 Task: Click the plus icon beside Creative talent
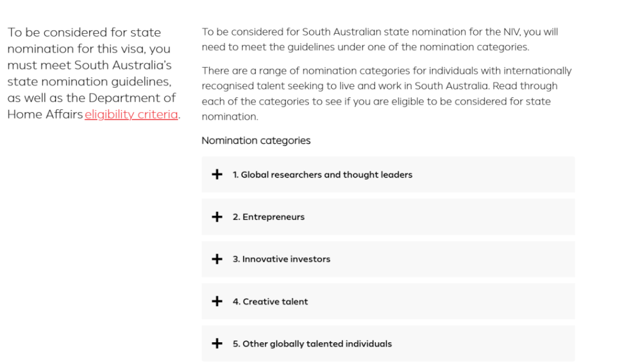(x=217, y=301)
